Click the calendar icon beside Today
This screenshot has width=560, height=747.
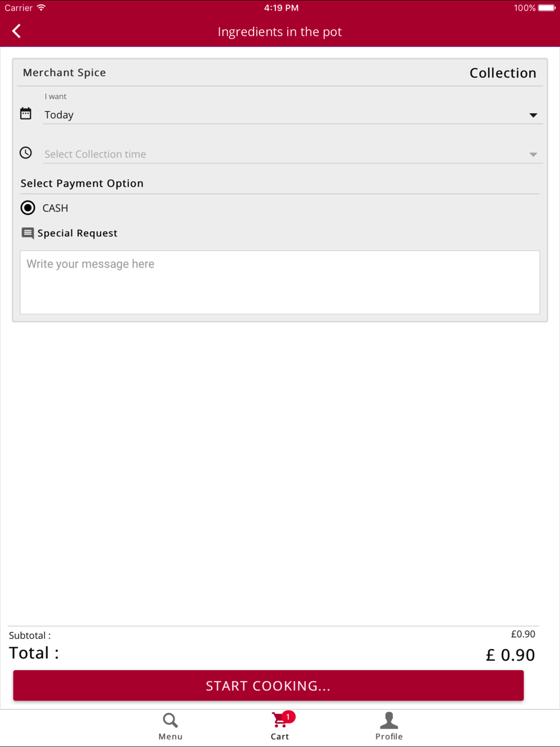26,114
